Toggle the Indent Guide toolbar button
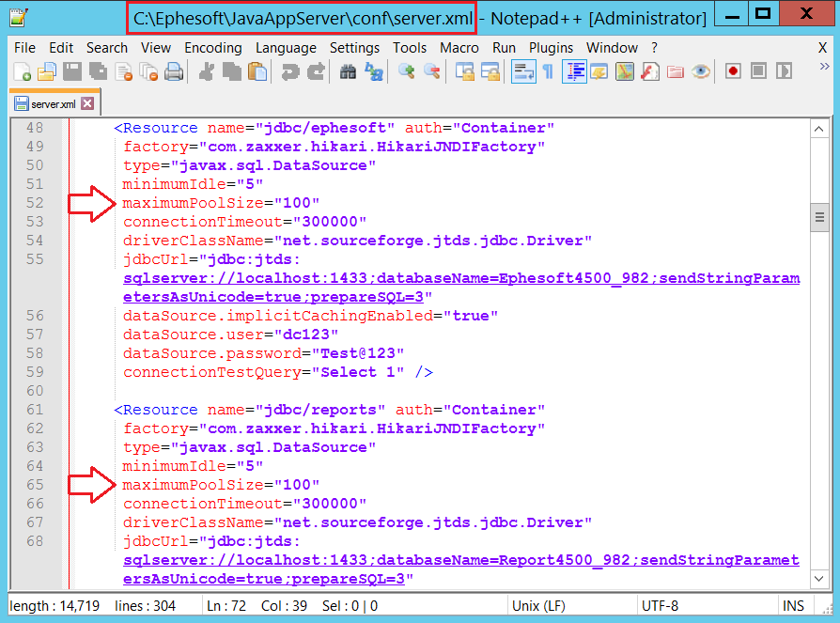 pyautogui.click(x=574, y=71)
